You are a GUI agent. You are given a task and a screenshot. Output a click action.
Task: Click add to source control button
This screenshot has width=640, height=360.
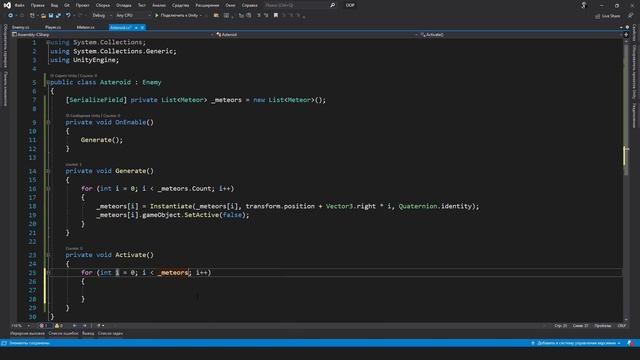pos(576,343)
